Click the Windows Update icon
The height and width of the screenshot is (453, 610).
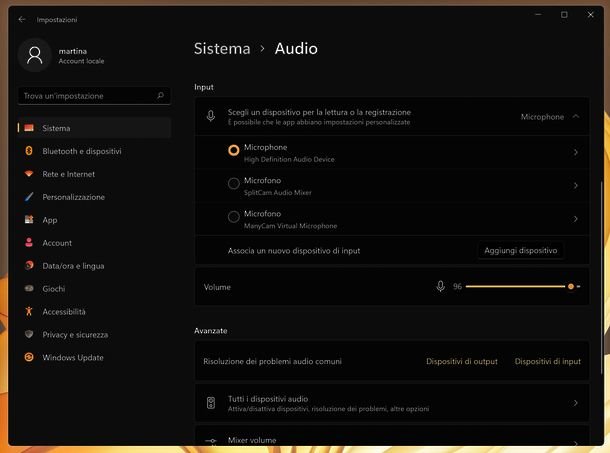click(29, 357)
